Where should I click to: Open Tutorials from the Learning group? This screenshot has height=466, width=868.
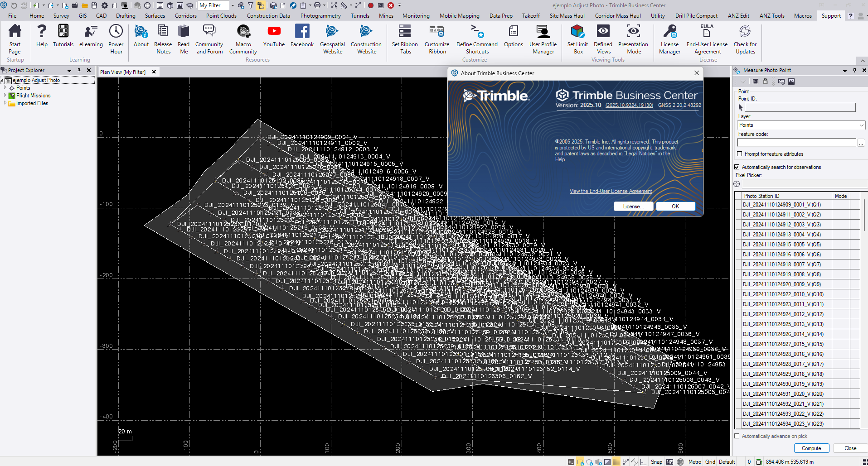pyautogui.click(x=63, y=36)
